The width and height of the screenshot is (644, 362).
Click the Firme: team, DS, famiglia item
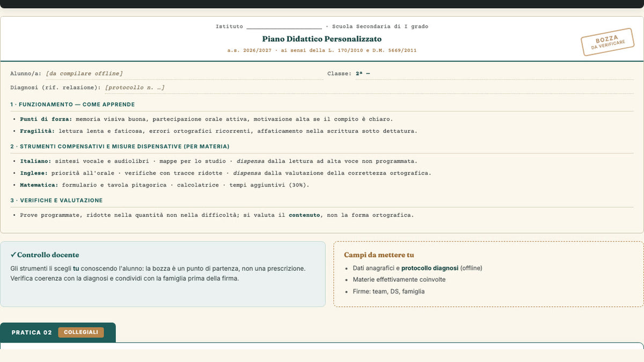pos(389,292)
